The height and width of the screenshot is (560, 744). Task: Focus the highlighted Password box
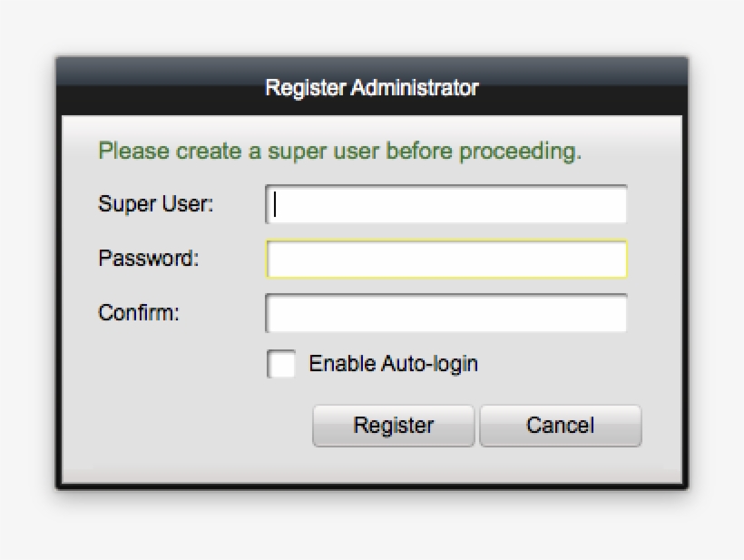click(x=445, y=259)
